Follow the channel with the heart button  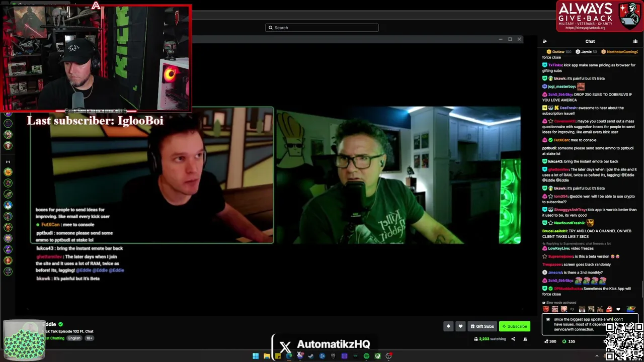[x=460, y=326]
